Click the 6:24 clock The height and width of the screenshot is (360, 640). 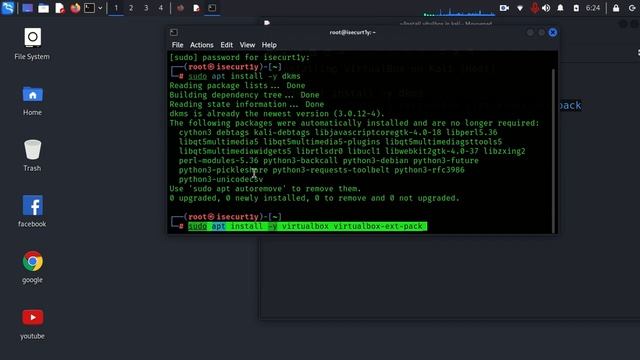[593, 8]
